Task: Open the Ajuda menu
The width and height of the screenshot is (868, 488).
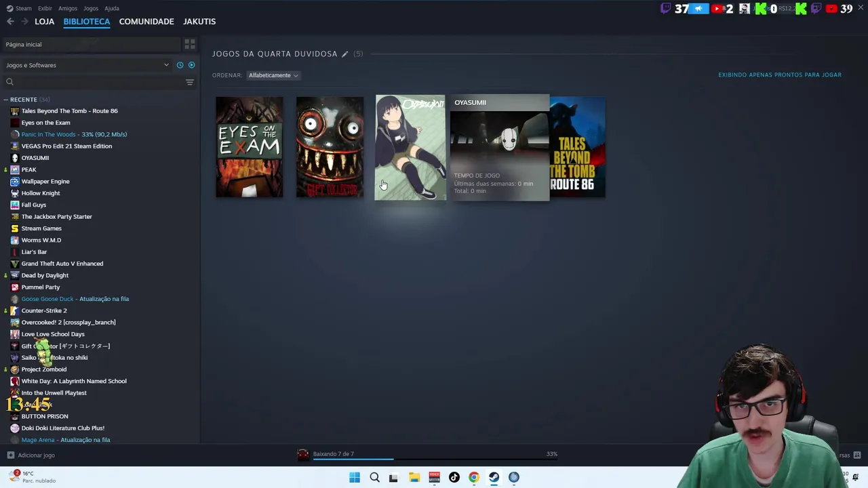Action: pyautogui.click(x=112, y=8)
